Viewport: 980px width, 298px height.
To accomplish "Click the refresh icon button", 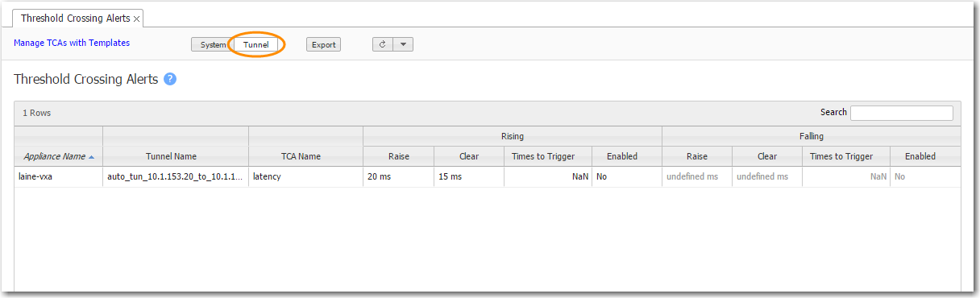I will coord(383,44).
